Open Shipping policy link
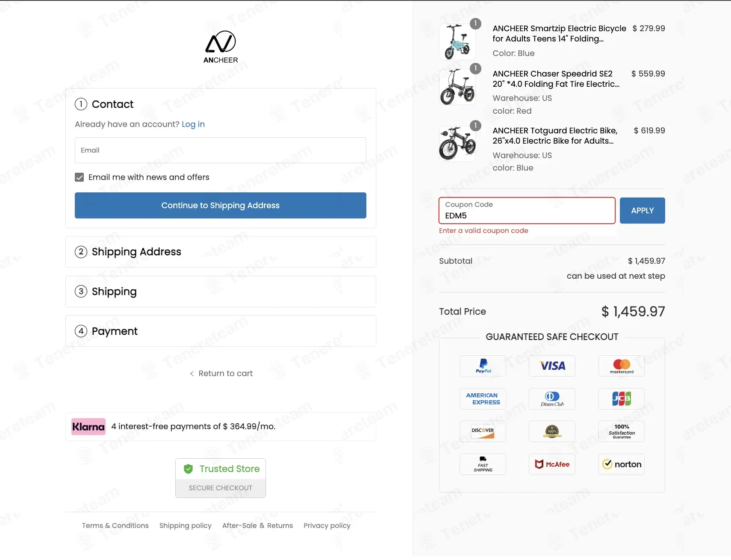The image size is (731, 560). point(186,525)
